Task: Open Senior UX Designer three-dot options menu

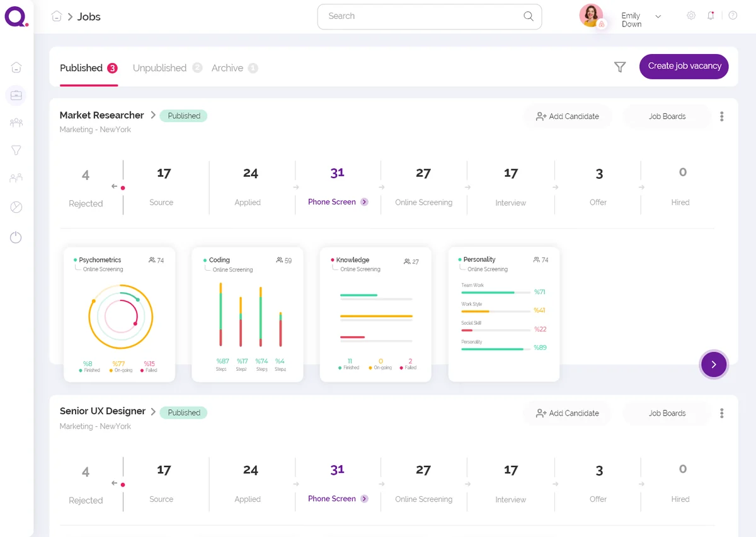Action: click(721, 414)
